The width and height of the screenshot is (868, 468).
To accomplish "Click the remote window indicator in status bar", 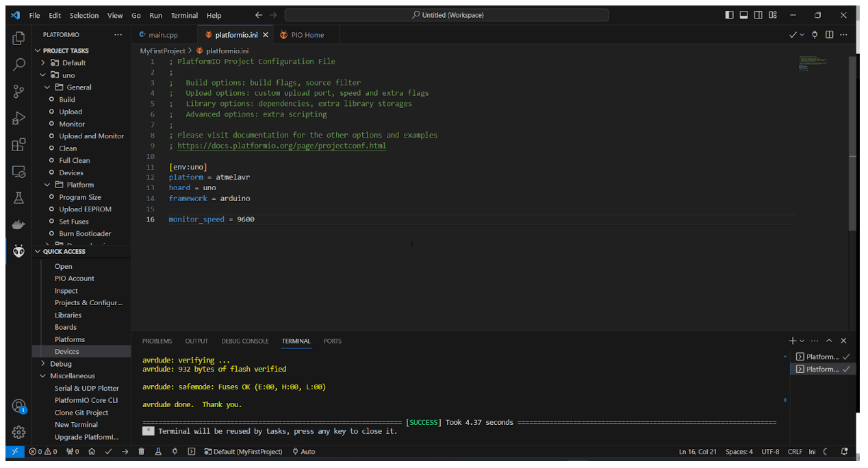I will [x=14, y=452].
